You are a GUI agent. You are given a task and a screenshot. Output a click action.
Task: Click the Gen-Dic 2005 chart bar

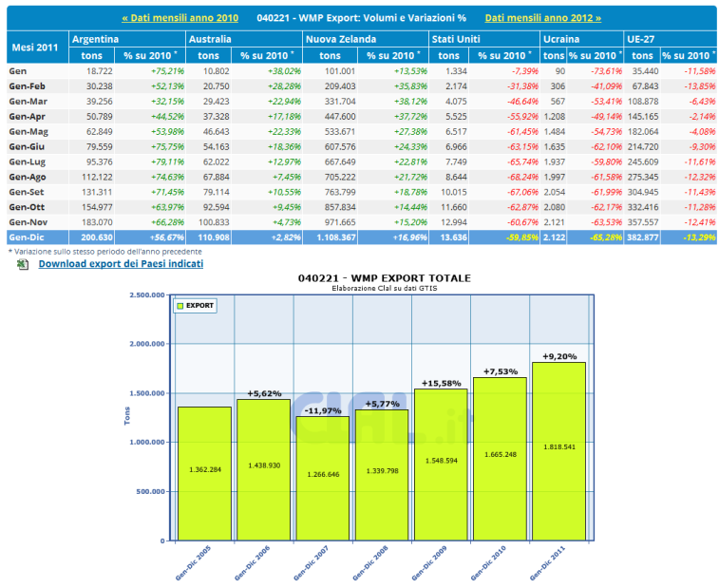tap(204, 473)
